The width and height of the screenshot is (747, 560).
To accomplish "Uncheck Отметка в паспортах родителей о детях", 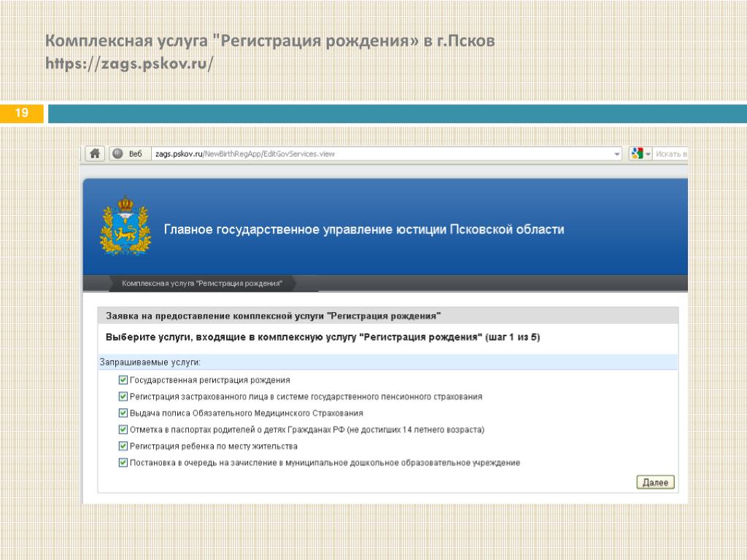I will (123, 429).
